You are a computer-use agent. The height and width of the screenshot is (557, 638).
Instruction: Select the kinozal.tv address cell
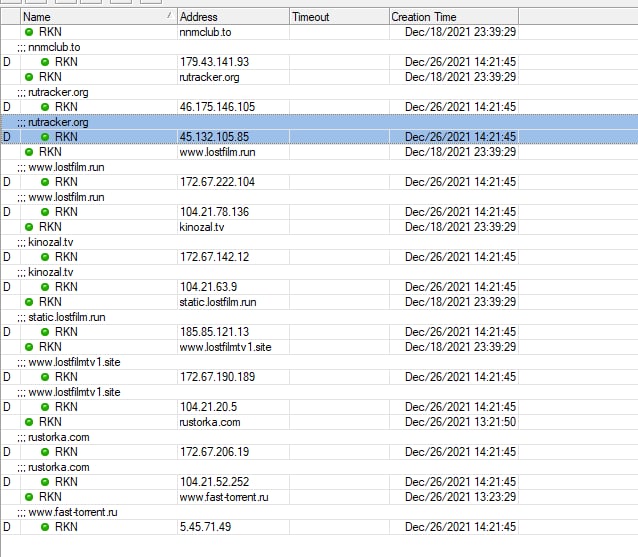click(x=233, y=227)
